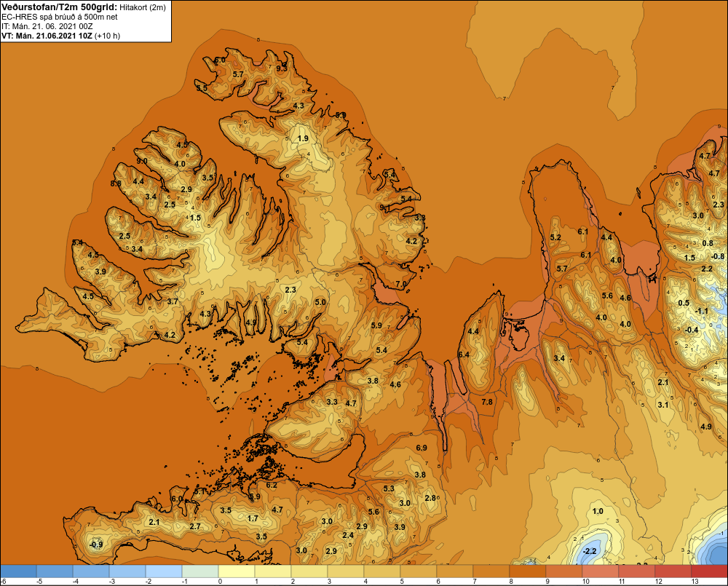This screenshot has width=728, height=586.
Task: Click the -0.9 temperature value
Action: [96, 545]
